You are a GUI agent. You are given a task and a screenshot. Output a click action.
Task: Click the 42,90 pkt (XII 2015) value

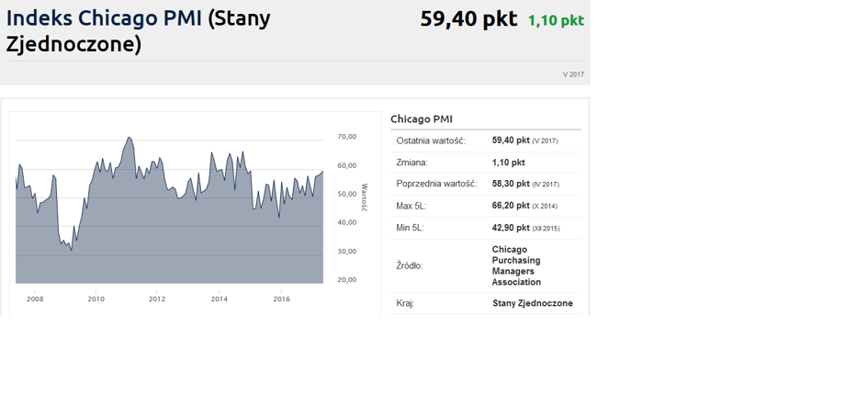point(526,228)
